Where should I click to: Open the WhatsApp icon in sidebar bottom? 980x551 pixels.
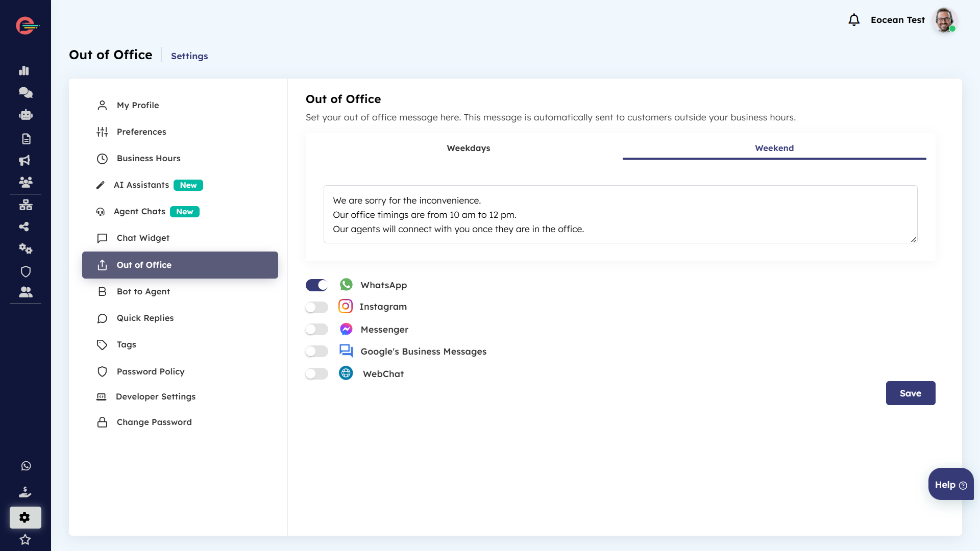click(26, 466)
